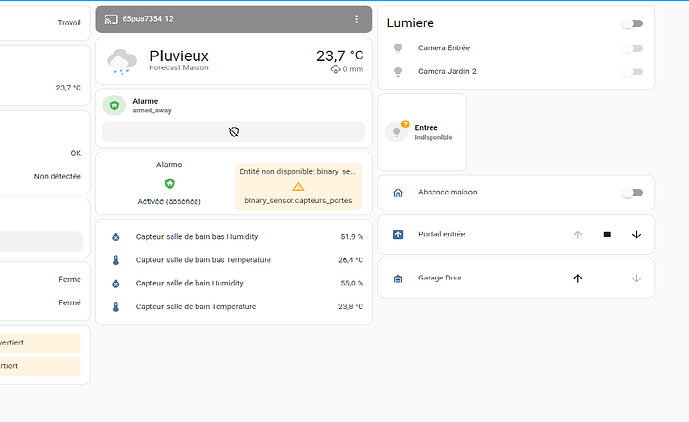Click the cast icon for 65pus7354 12
Screen dimensions: 689x422
coord(111,19)
